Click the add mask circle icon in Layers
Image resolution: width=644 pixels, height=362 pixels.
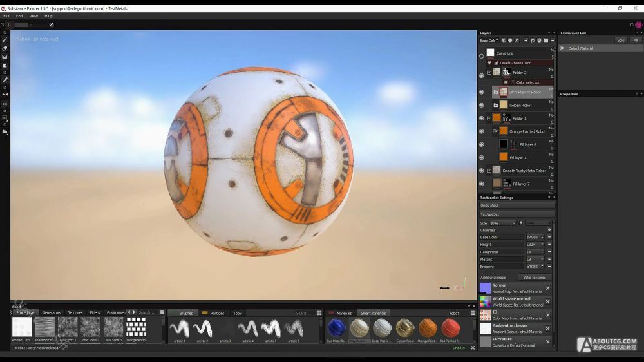pos(510,41)
